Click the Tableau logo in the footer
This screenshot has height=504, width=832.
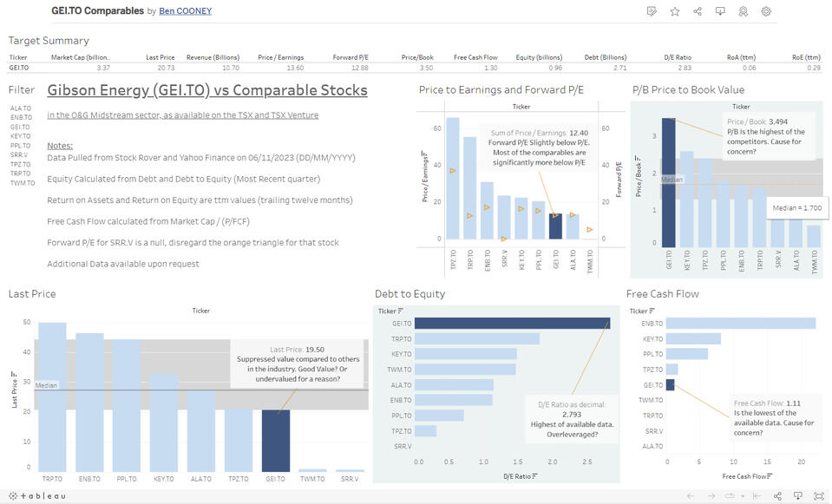37,496
